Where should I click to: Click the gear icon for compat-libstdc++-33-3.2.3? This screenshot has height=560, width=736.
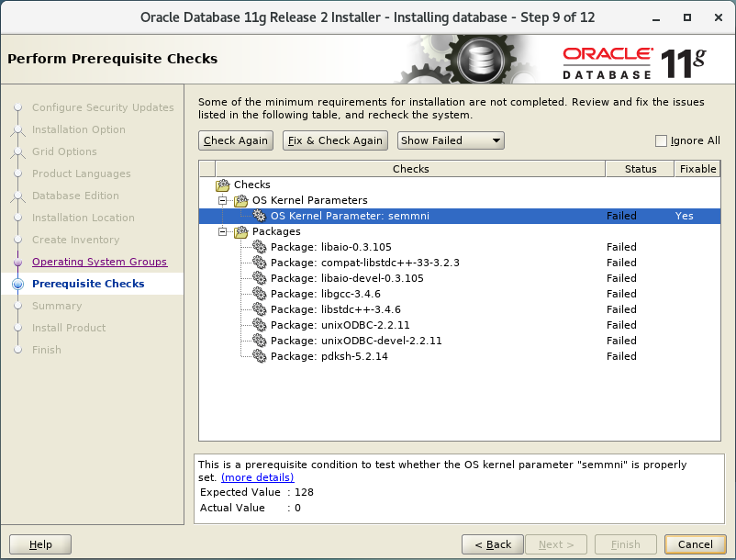click(259, 263)
